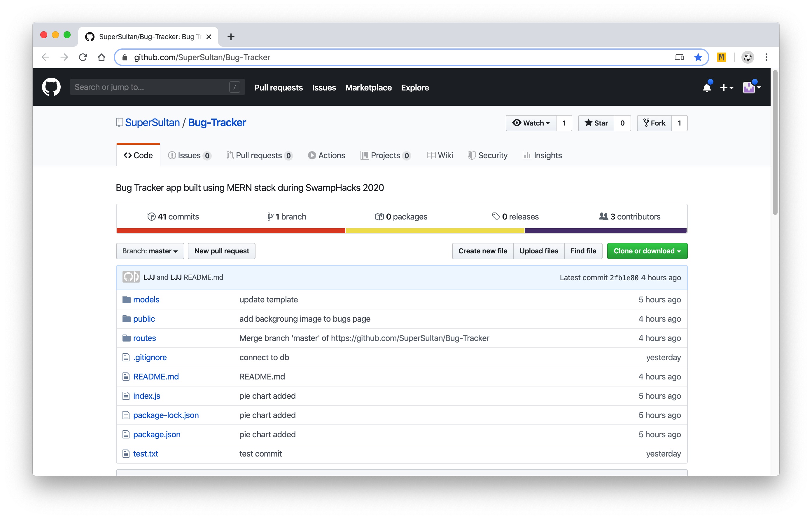Viewport: 812px width, 519px height.
Task: Open the Wiki tab
Action: [x=440, y=155]
